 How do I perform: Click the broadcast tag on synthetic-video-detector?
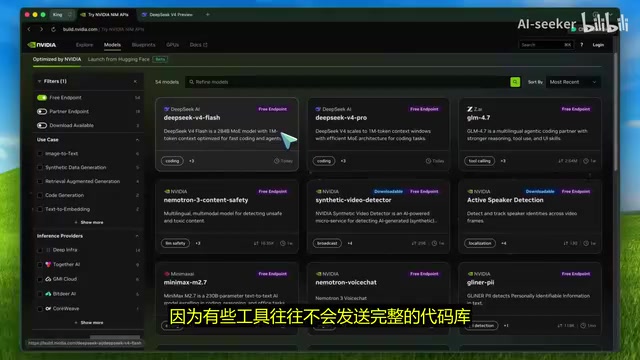click(x=327, y=243)
